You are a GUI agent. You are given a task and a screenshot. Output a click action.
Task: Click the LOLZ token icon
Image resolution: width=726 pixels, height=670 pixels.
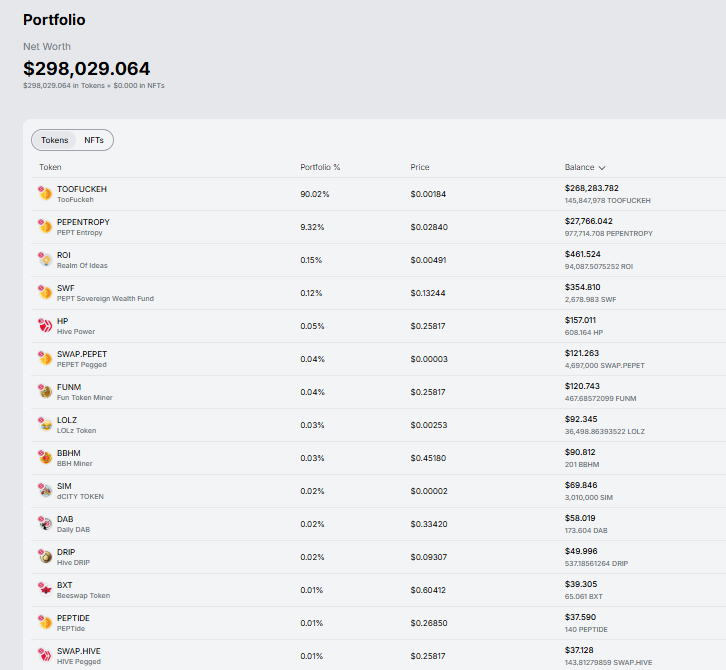pos(45,424)
